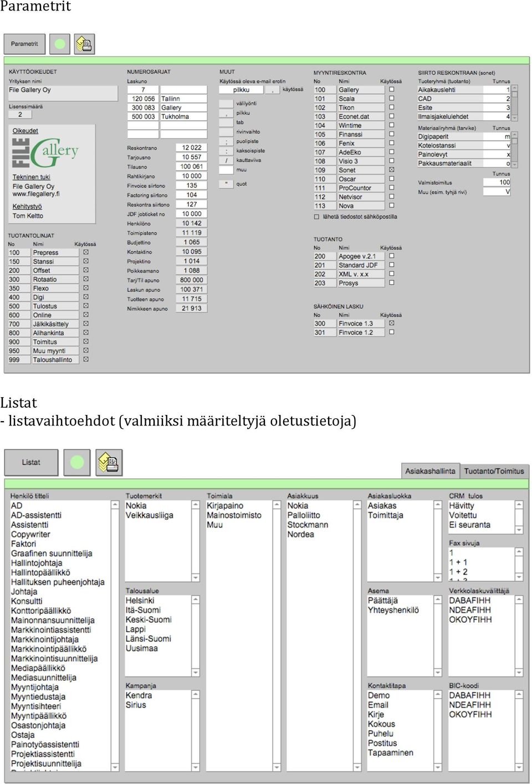The width and height of the screenshot is (532, 784).
Task: Select laskuno row 120 056 Tallinn
Action: (167, 99)
